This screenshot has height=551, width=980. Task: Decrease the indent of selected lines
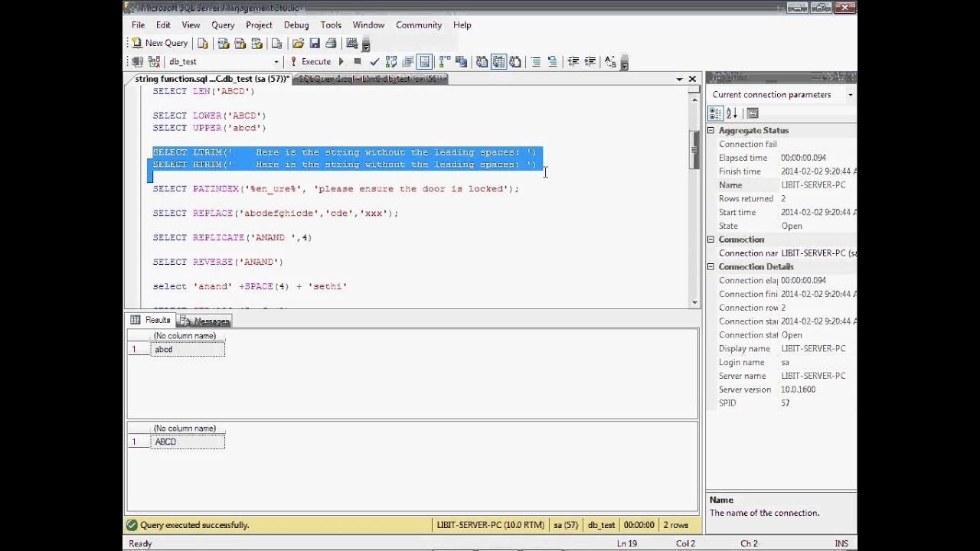[x=573, y=62]
